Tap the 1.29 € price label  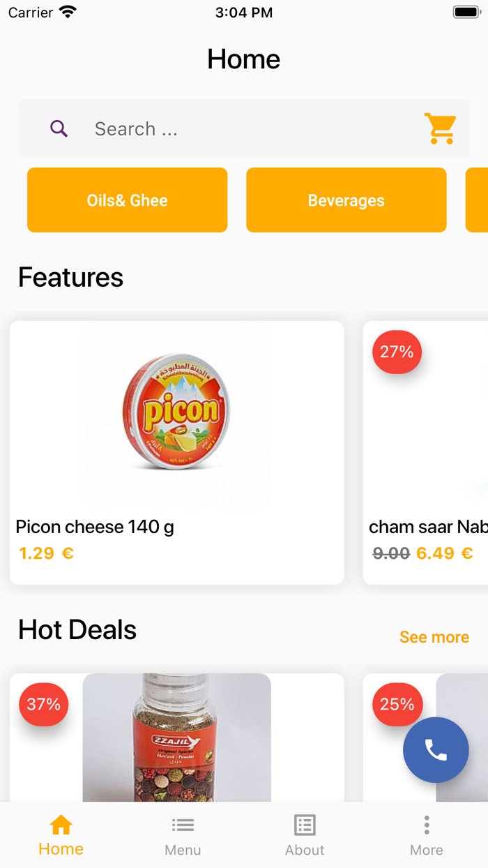[x=46, y=553]
